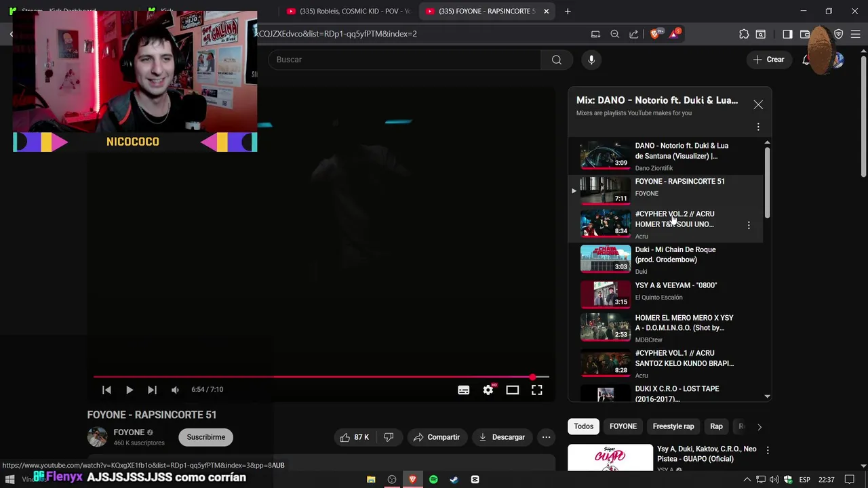
Task: Click zoom-out magnifier in address bar
Action: pyautogui.click(x=614, y=34)
